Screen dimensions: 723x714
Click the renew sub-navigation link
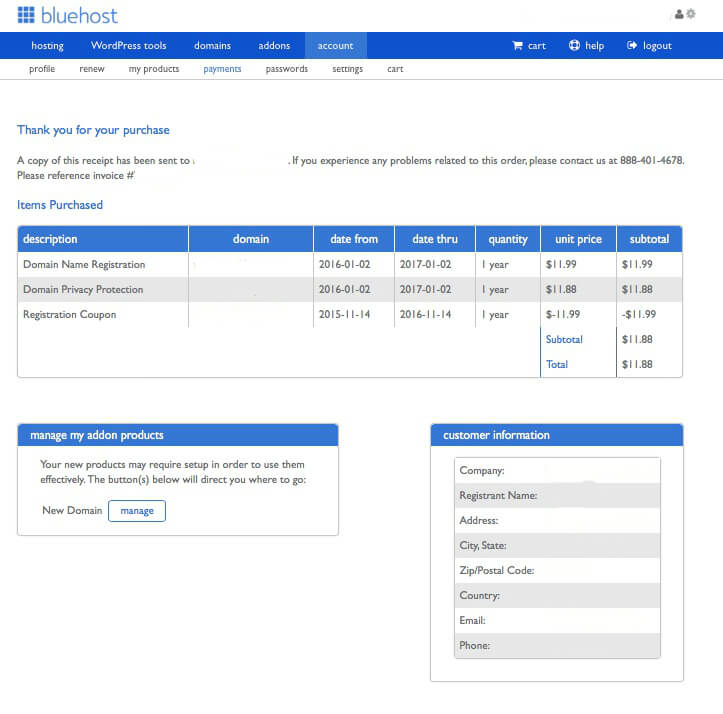[x=92, y=69]
